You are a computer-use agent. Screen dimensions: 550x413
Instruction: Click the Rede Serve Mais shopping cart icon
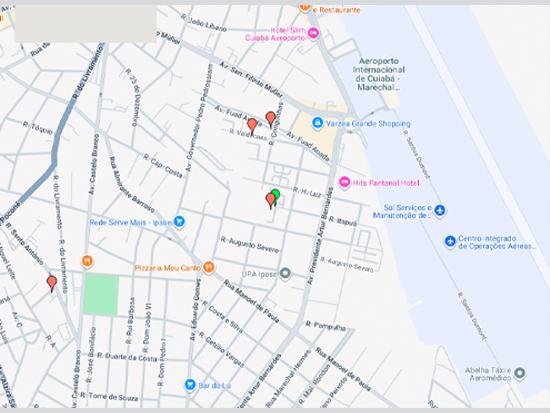(x=180, y=222)
